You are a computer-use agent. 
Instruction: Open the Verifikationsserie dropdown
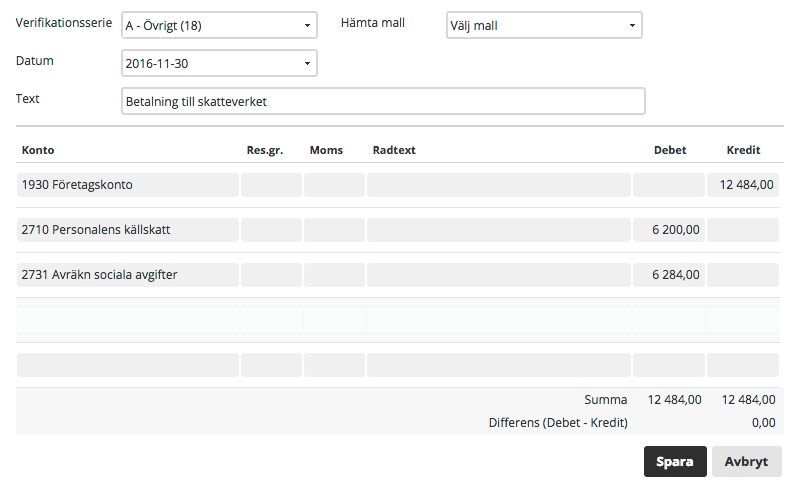point(219,25)
